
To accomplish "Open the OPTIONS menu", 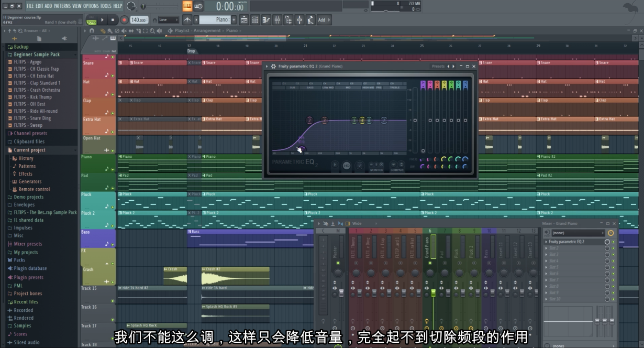I will pyautogui.click(x=91, y=6).
